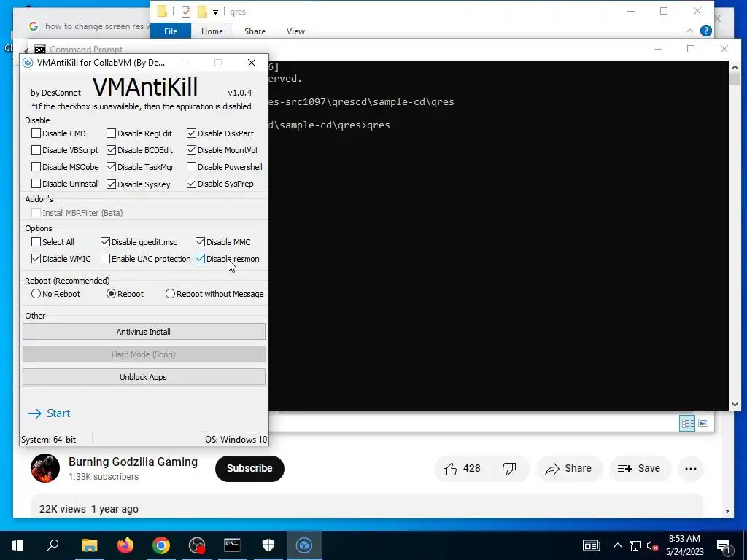Click Command Prompt title bar icon
Screen dimensions: 747x560
(x=40, y=50)
